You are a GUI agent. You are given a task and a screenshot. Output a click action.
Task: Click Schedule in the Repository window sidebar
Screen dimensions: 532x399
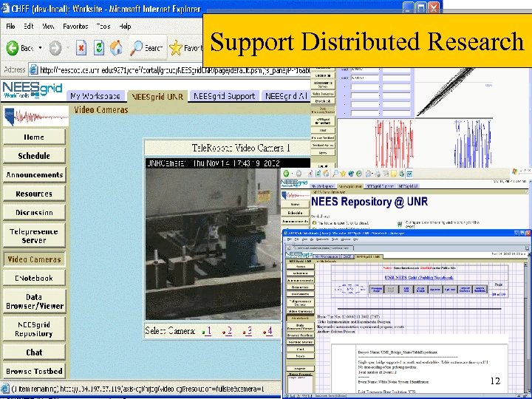pyautogui.click(x=295, y=213)
